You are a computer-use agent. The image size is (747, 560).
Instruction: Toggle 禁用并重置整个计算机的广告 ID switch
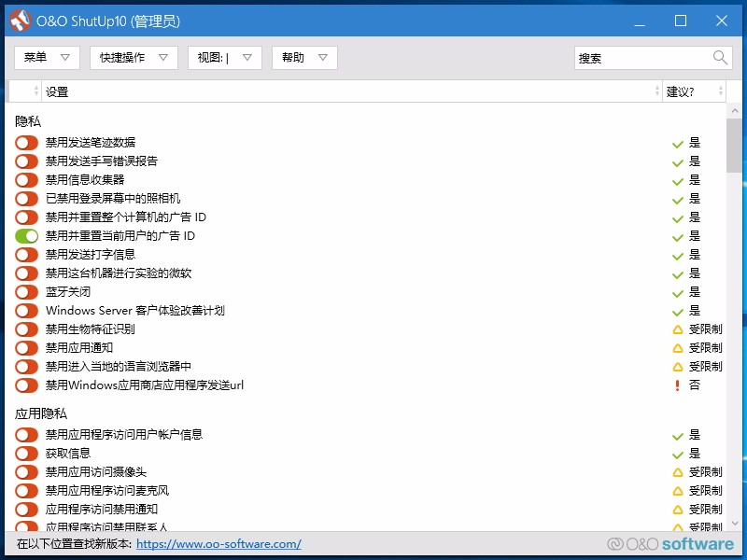(26, 217)
